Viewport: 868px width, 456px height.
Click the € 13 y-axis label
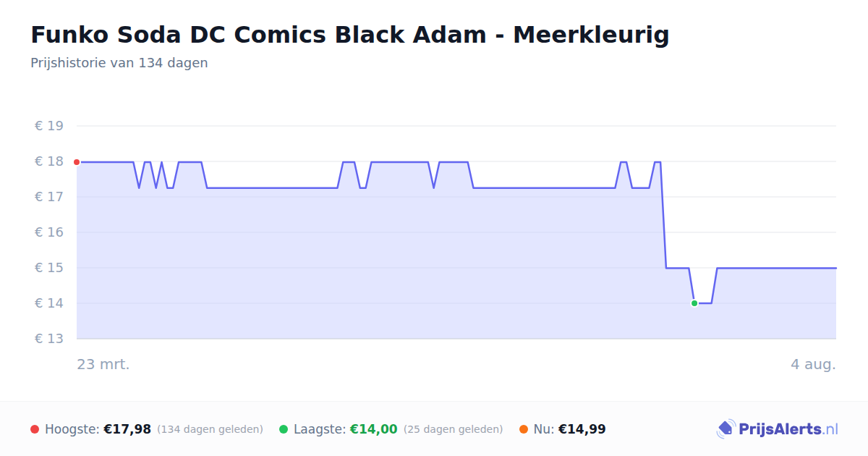point(49,339)
